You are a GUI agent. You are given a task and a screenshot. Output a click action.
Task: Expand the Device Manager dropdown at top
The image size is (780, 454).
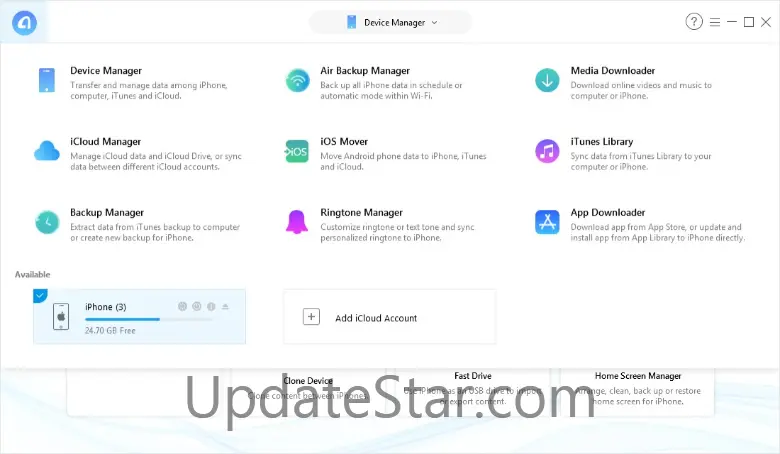[x=390, y=22]
